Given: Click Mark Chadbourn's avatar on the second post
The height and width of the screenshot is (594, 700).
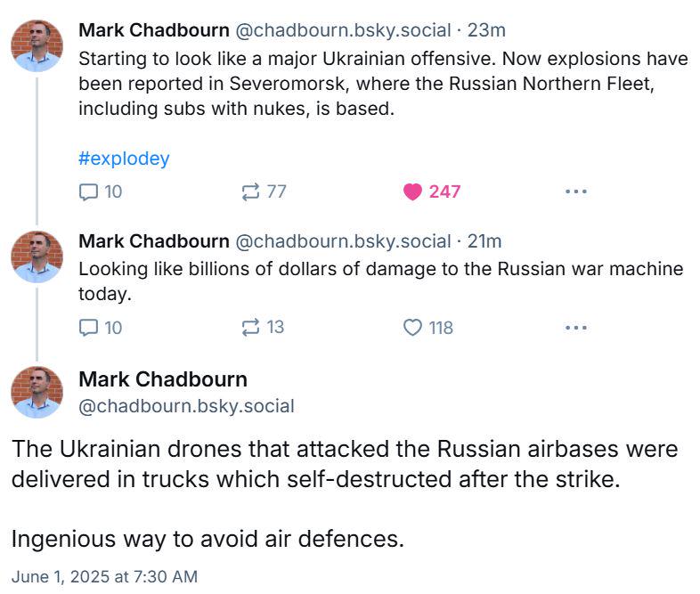Looking at the screenshot, I should pos(37,256).
